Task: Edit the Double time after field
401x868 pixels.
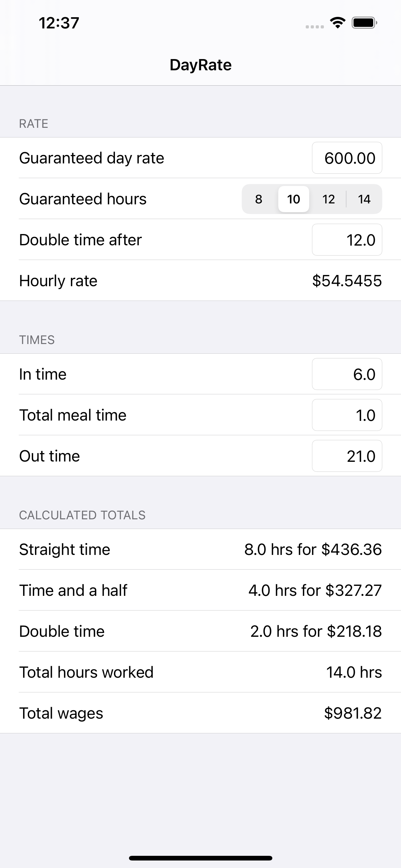Action: [x=347, y=240]
